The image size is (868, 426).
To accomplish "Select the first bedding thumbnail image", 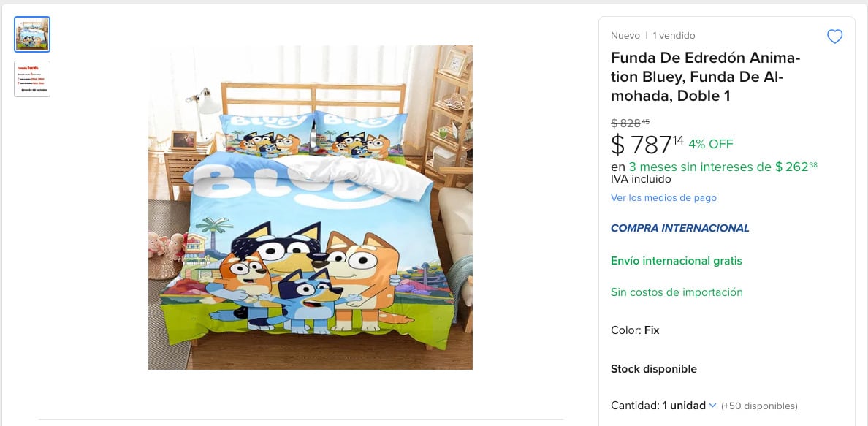I will click(x=32, y=34).
